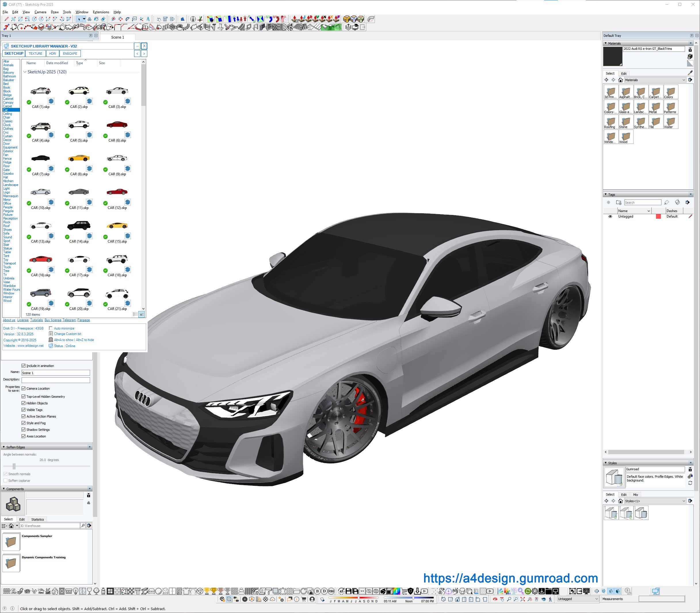Uncheck Include in animation checkbox
700x613 pixels.
24,366
